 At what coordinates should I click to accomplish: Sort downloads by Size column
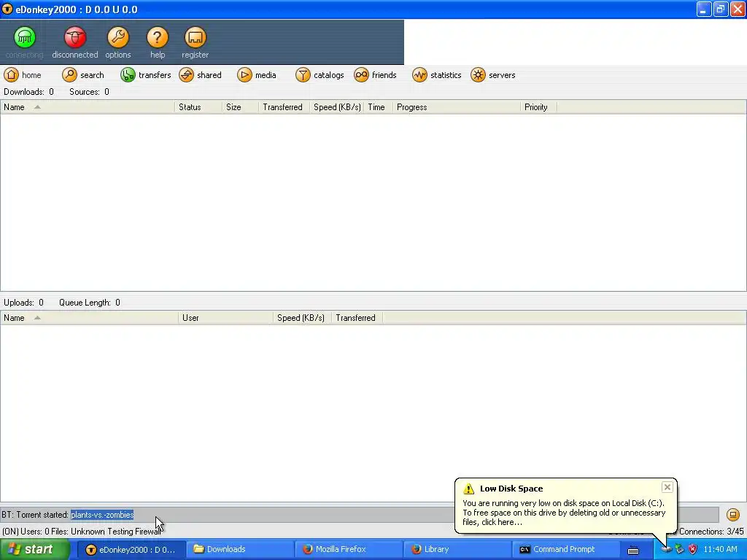click(x=241, y=107)
